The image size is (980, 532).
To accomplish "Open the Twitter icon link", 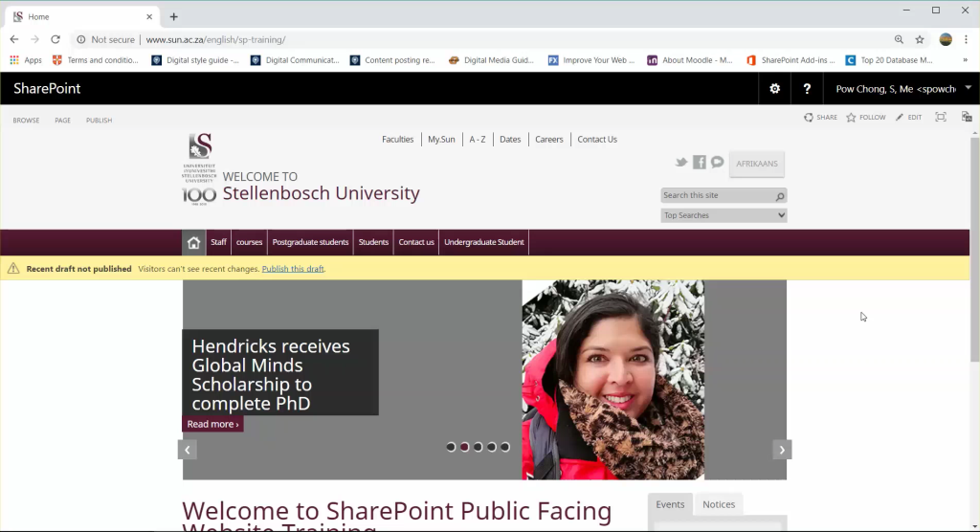I will pos(681,163).
